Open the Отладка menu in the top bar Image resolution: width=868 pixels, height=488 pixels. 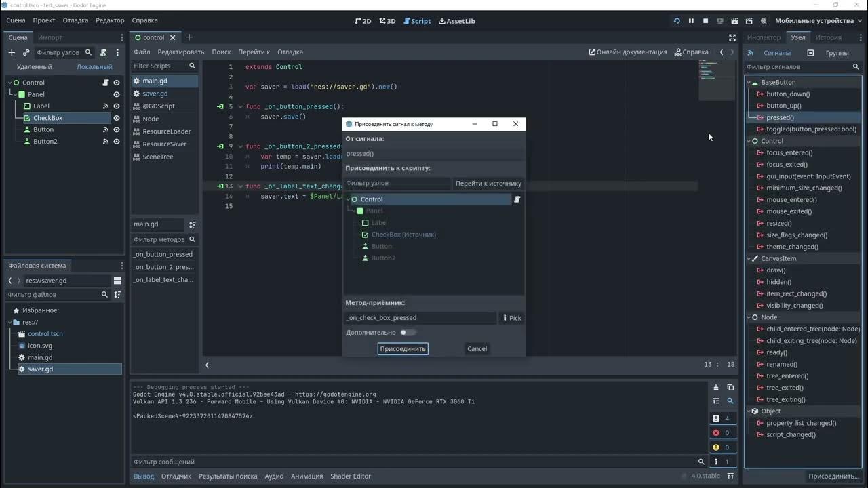click(x=75, y=20)
